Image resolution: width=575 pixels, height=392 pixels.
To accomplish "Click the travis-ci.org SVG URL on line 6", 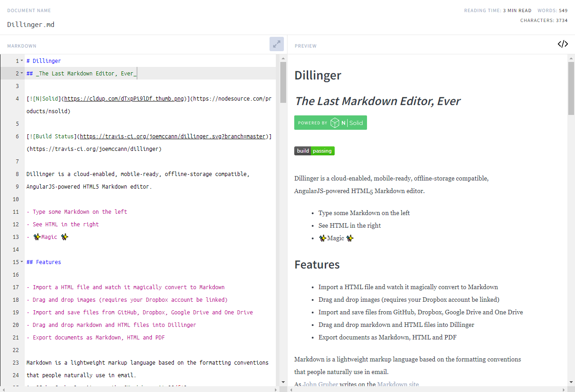I will click(172, 136).
